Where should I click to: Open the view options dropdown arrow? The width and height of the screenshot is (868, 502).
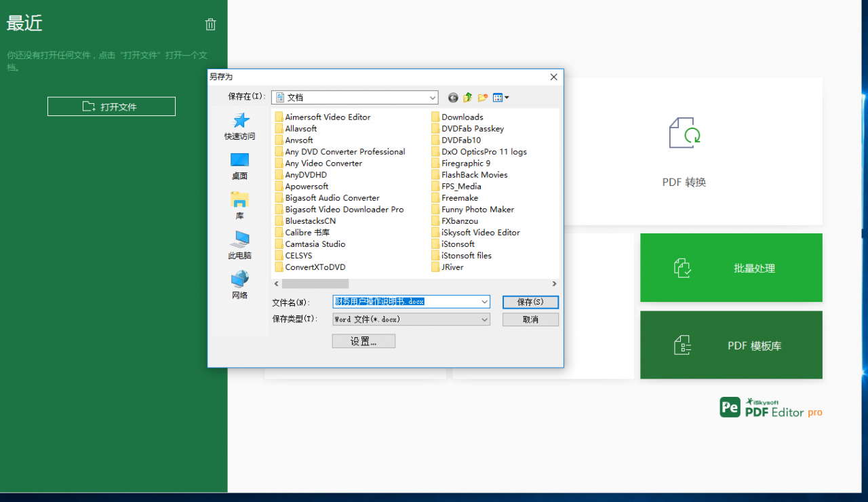tap(506, 97)
